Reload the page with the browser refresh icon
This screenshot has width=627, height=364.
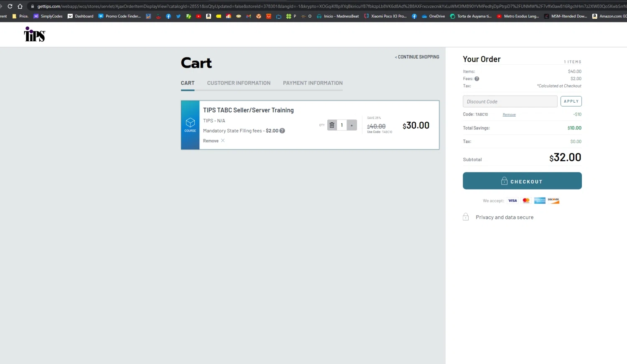pyautogui.click(x=10, y=6)
